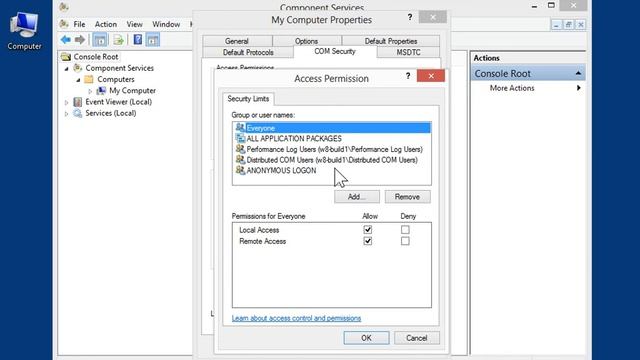
Task: Open the File menu
Action: 79,24
